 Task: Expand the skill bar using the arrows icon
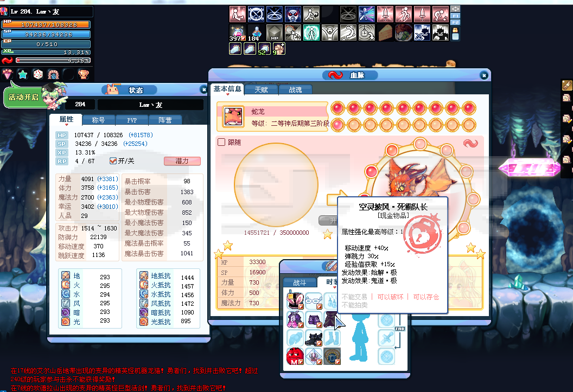455,9
